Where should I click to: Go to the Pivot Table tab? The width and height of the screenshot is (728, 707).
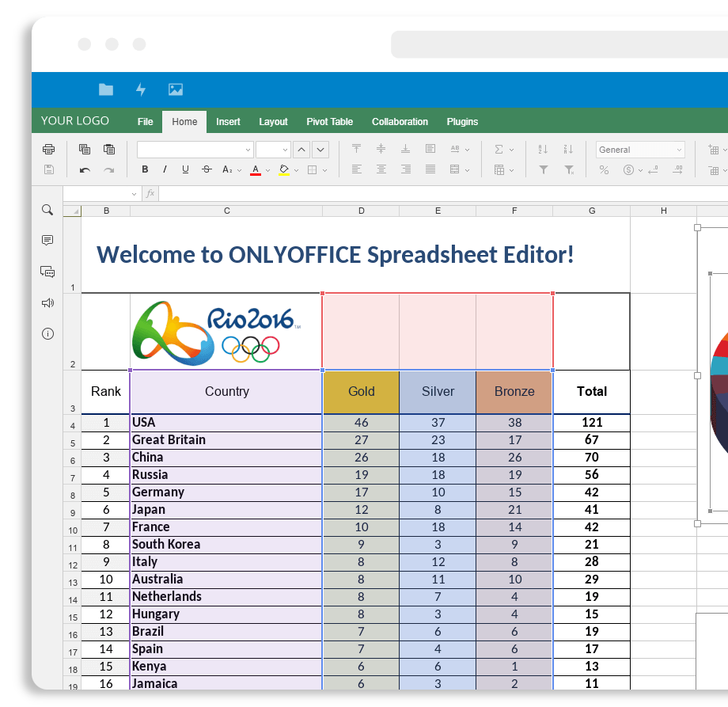click(x=330, y=122)
